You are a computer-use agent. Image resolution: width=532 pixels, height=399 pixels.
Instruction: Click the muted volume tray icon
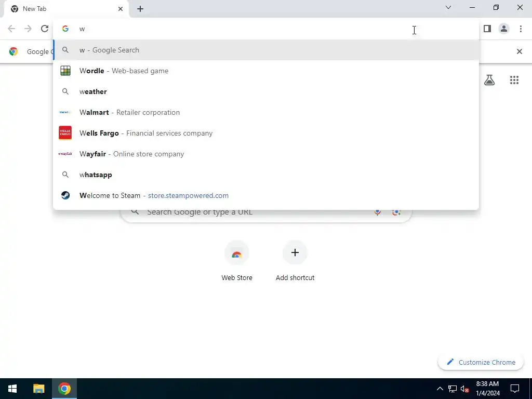point(465,389)
